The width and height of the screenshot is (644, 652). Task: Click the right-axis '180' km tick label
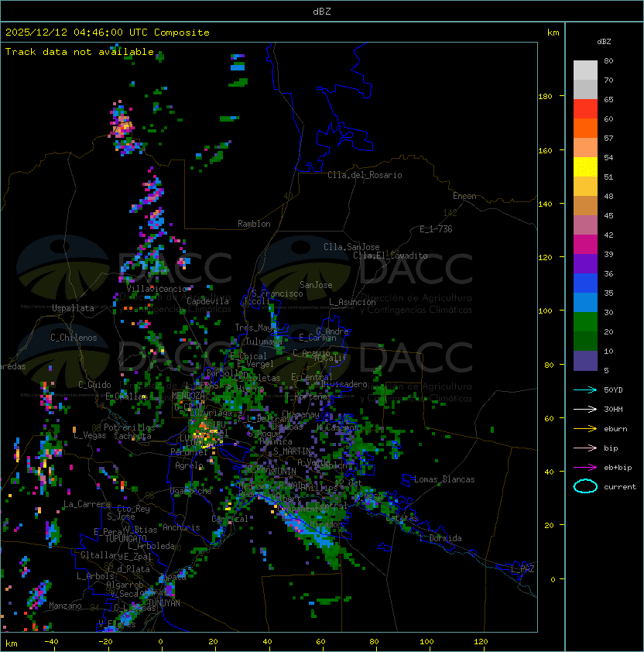pos(545,97)
